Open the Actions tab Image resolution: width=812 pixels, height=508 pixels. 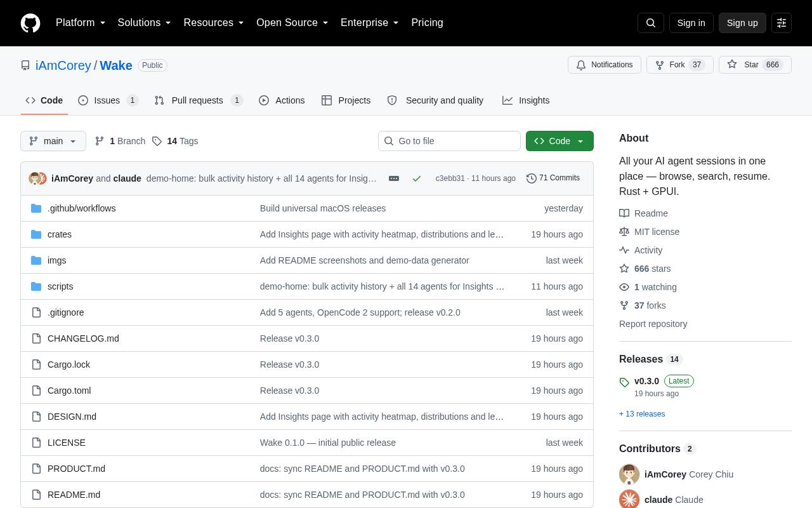pos(282,100)
